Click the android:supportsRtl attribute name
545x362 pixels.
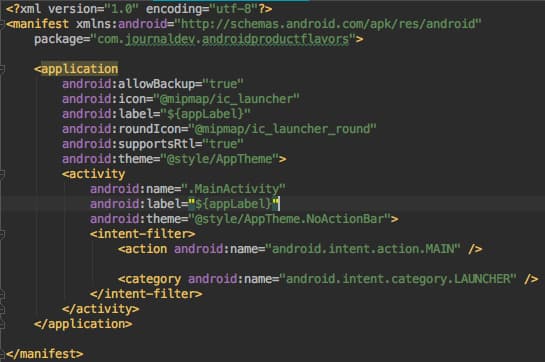[129, 144]
